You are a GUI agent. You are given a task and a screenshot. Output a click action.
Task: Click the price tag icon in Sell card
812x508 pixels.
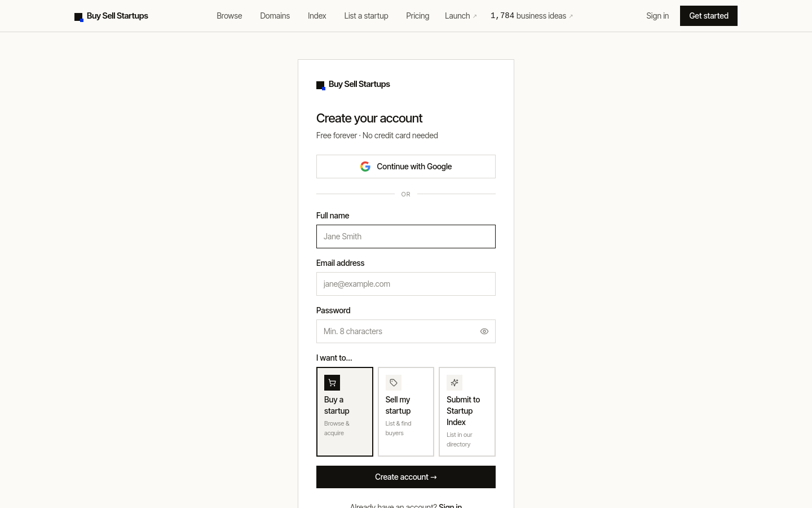coord(394,383)
